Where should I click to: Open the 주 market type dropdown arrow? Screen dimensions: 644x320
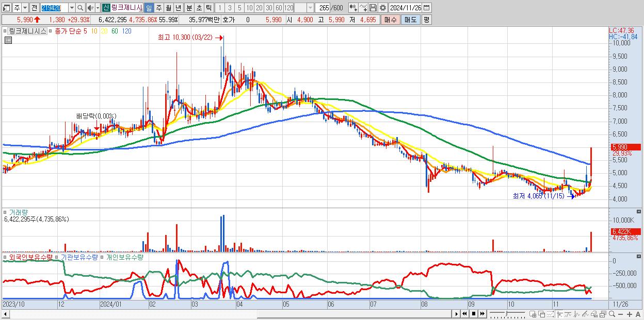[24, 8]
